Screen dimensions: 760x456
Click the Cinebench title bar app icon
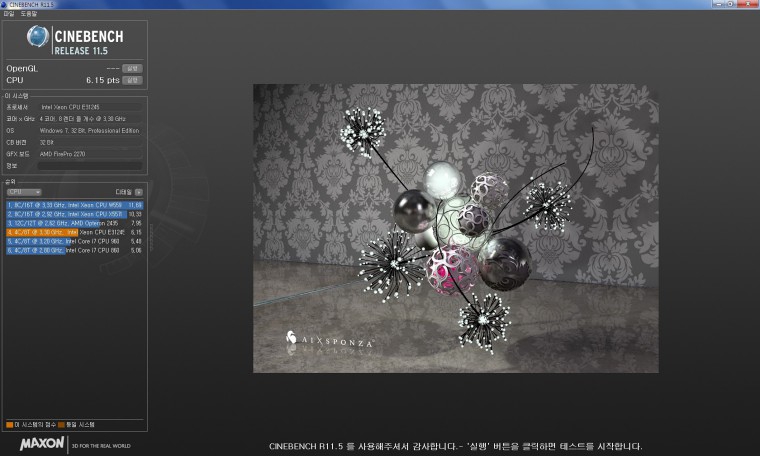pyautogui.click(x=4, y=4)
